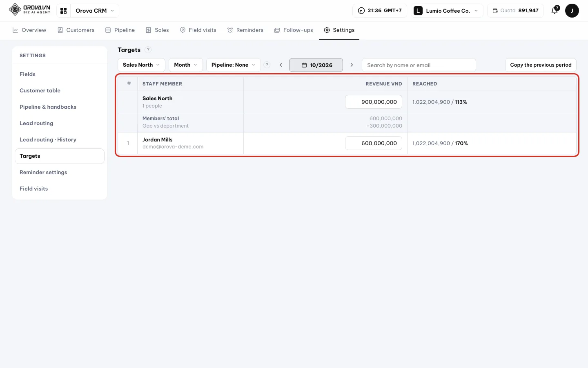Go to previous period arrow
Screen dimensions: 588x368
tap(281, 65)
